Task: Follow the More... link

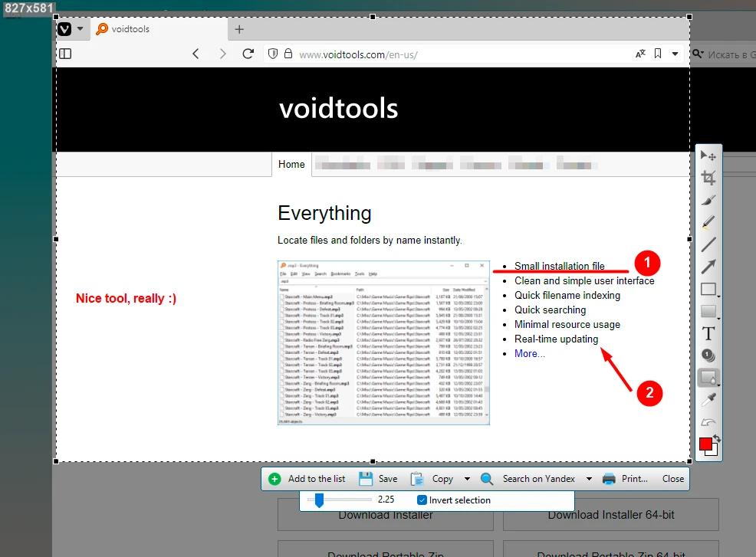Action: [x=529, y=354]
